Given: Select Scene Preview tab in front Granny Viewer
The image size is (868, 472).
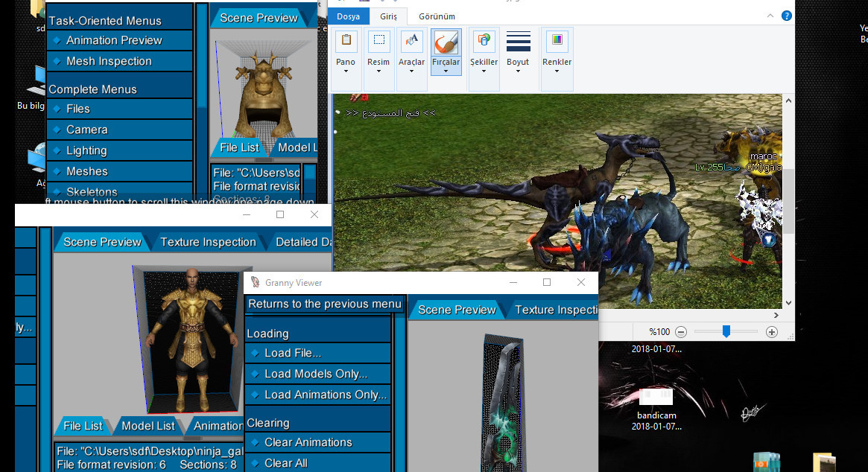Looking at the screenshot, I should tap(457, 310).
